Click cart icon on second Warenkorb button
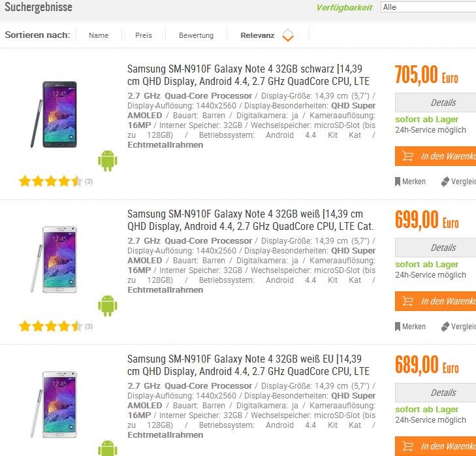Image resolution: width=476 pixels, height=456 pixels. coord(407,301)
